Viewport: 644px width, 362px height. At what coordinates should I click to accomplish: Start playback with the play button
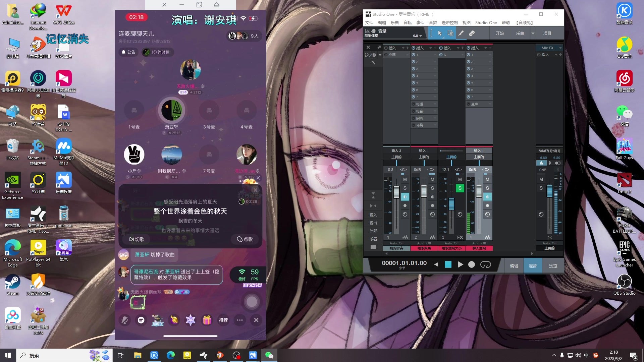pos(460,264)
